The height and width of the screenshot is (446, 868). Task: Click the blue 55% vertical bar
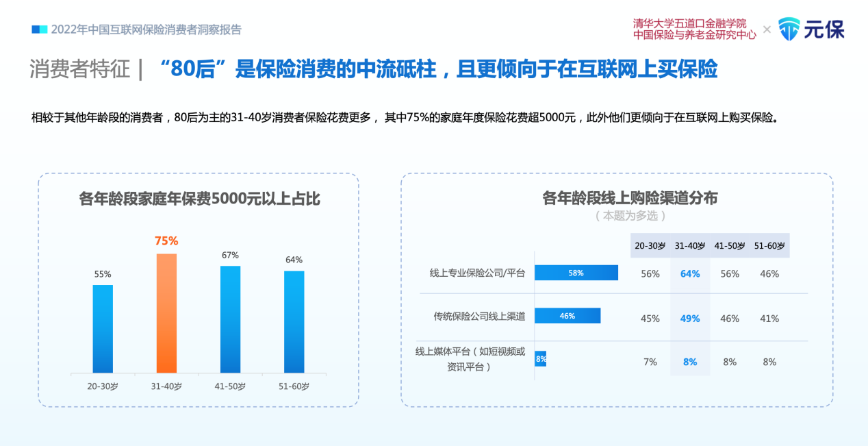click(x=103, y=329)
